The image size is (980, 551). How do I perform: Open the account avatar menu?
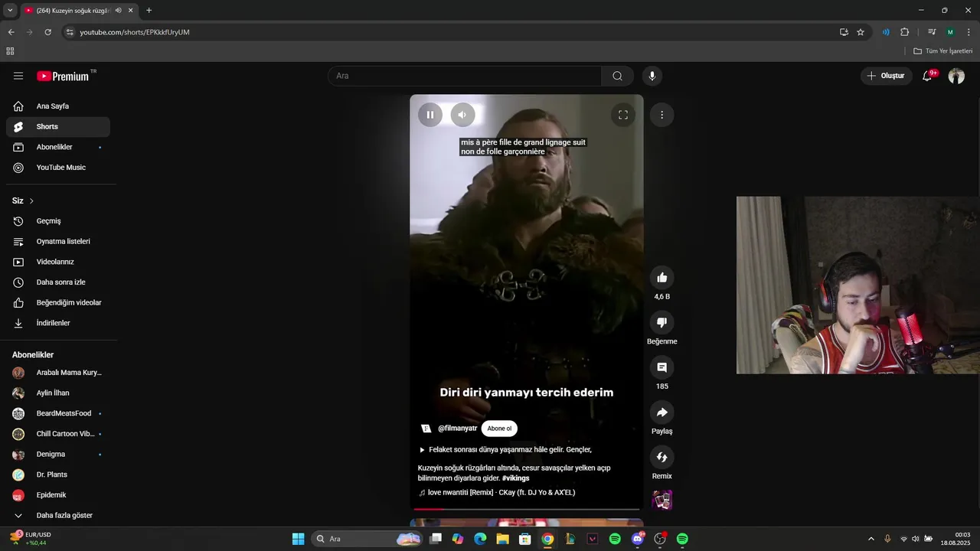pos(956,76)
